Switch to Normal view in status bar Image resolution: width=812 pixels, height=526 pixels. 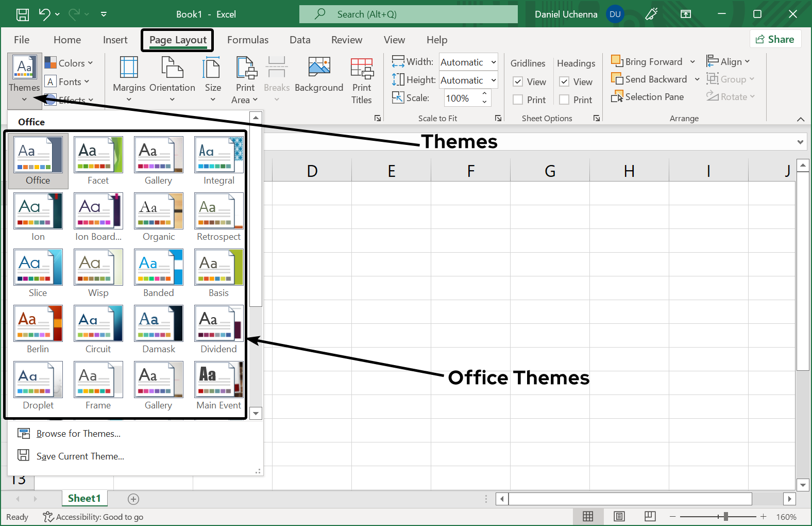point(588,517)
